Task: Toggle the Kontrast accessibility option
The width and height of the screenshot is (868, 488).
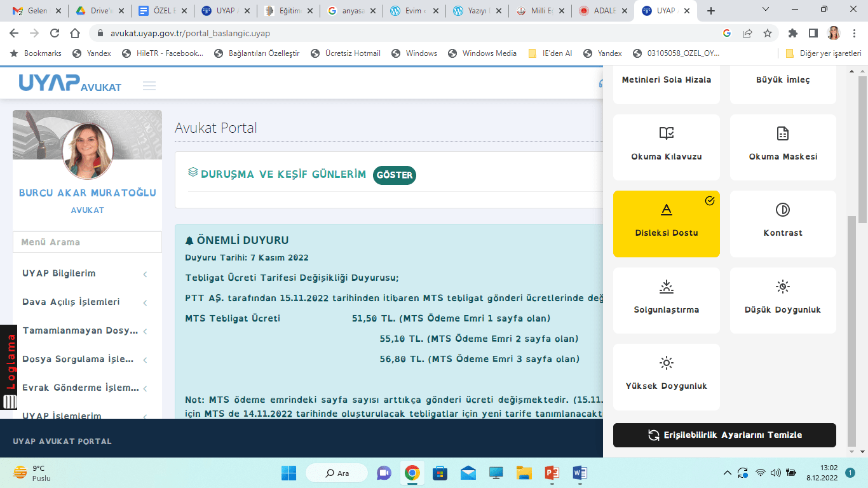Action: point(783,224)
